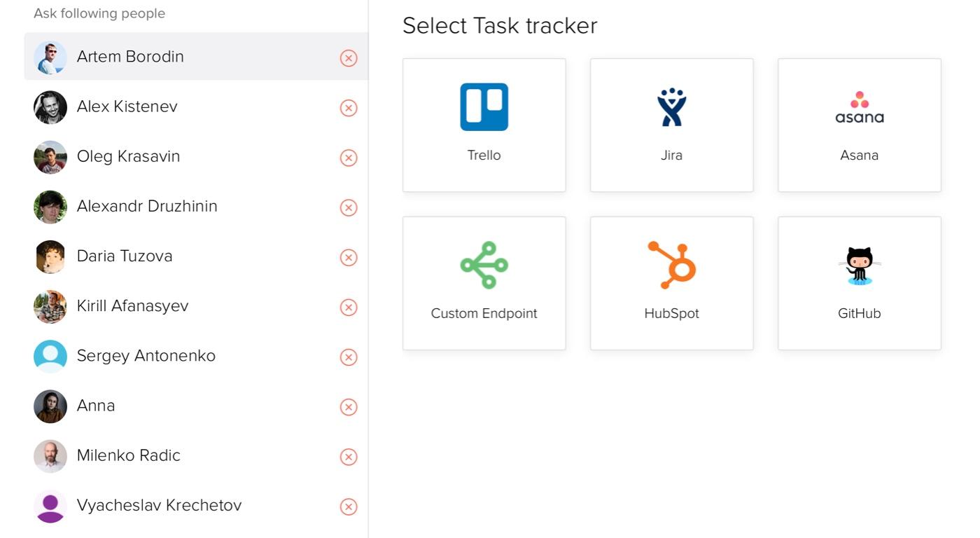Click Artem Borodin's avatar photo
The height and width of the screenshot is (538, 980).
(x=50, y=57)
